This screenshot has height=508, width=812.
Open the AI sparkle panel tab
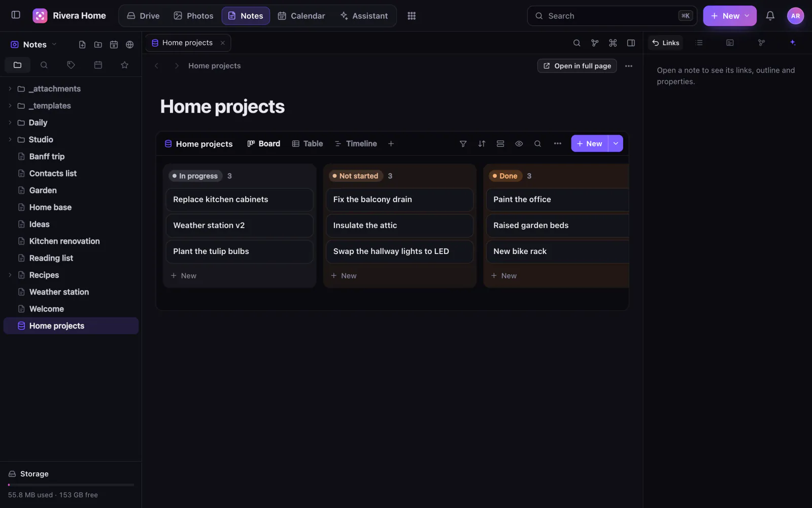(793, 43)
